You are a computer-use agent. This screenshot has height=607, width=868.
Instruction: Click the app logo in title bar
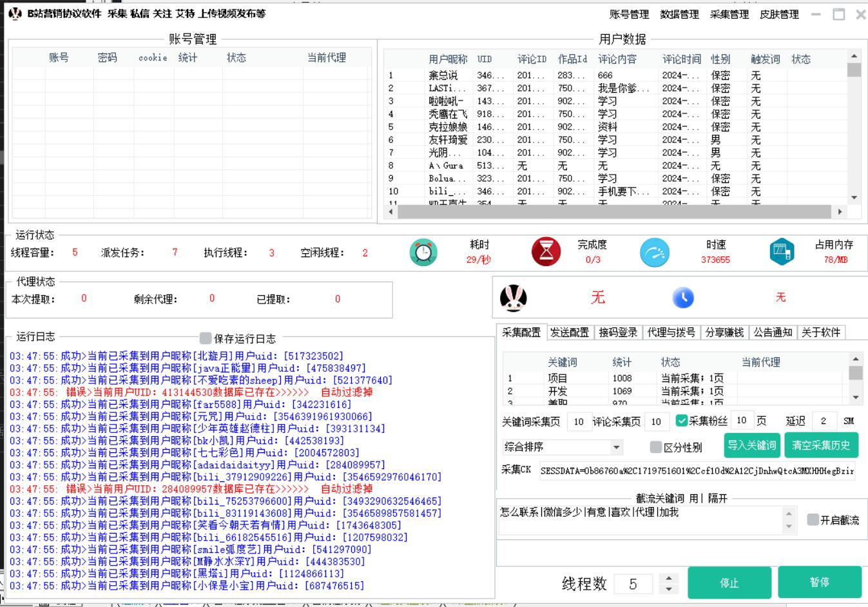15,14
